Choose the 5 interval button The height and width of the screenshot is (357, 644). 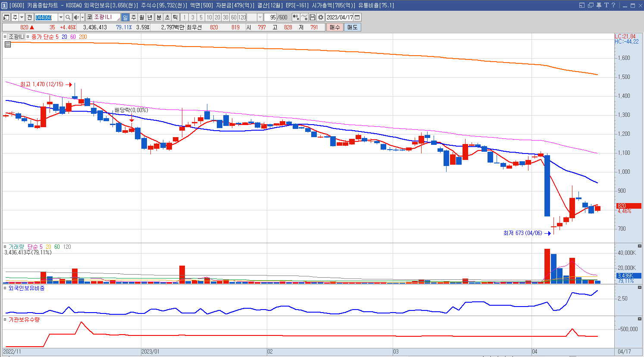coord(201,17)
